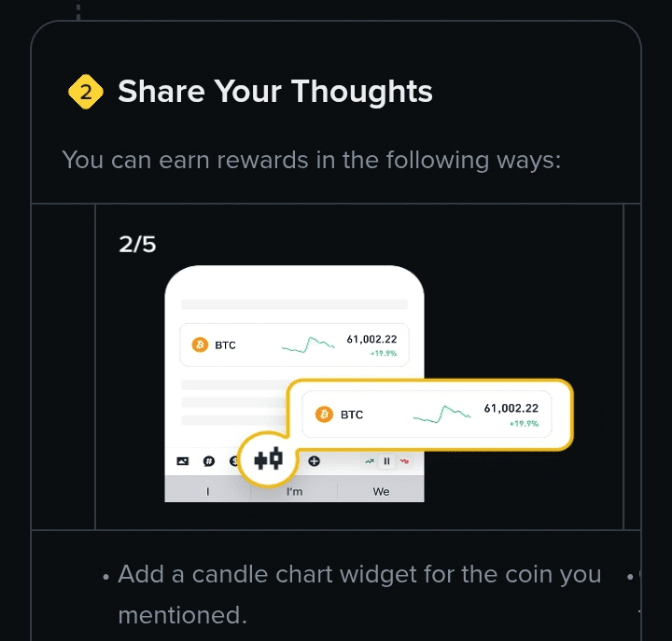Click the red bearish trend icon
The width and height of the screenshot is (672, 641).
pyautogui.click(x=404, y=461)
